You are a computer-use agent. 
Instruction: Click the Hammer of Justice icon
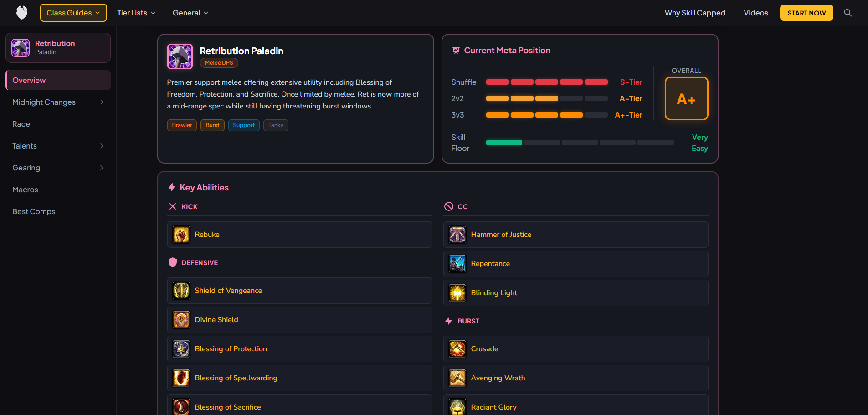coord(457,234)
